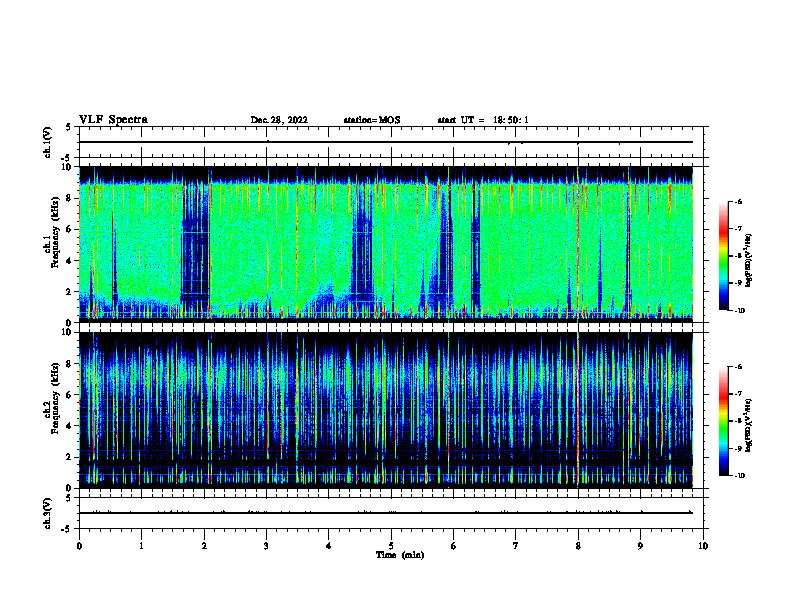Click the "ch.3(V)" waveform axis label
The width and height of the screenshot is (792, 612).
tap(48, 513)
